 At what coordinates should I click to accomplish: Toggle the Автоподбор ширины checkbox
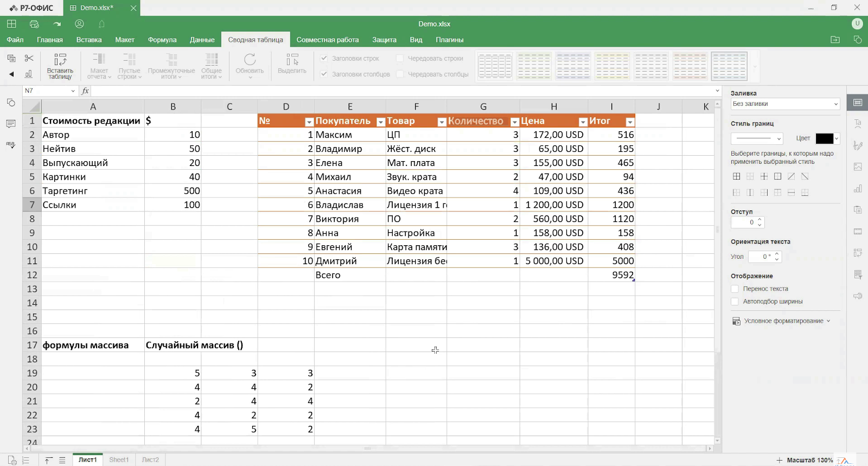click(x=735, y=302)
